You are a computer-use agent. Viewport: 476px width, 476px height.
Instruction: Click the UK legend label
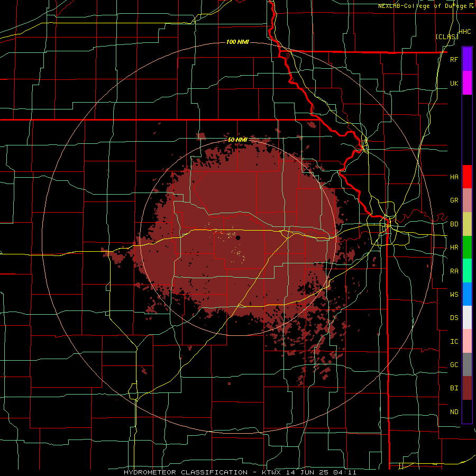[454, 83]
